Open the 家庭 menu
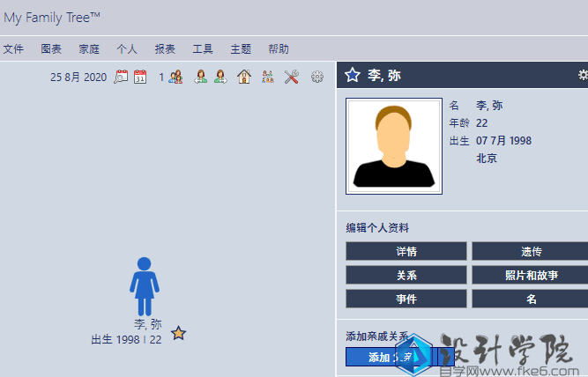 89,48
